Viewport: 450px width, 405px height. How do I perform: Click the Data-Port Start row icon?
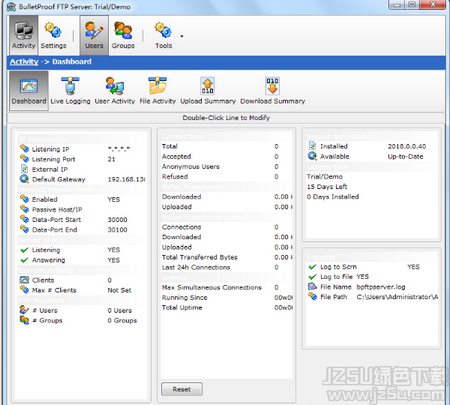point(24,219)
